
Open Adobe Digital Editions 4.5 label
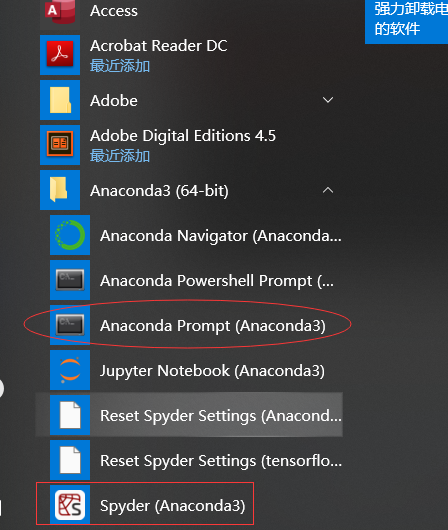coord(183,136)
